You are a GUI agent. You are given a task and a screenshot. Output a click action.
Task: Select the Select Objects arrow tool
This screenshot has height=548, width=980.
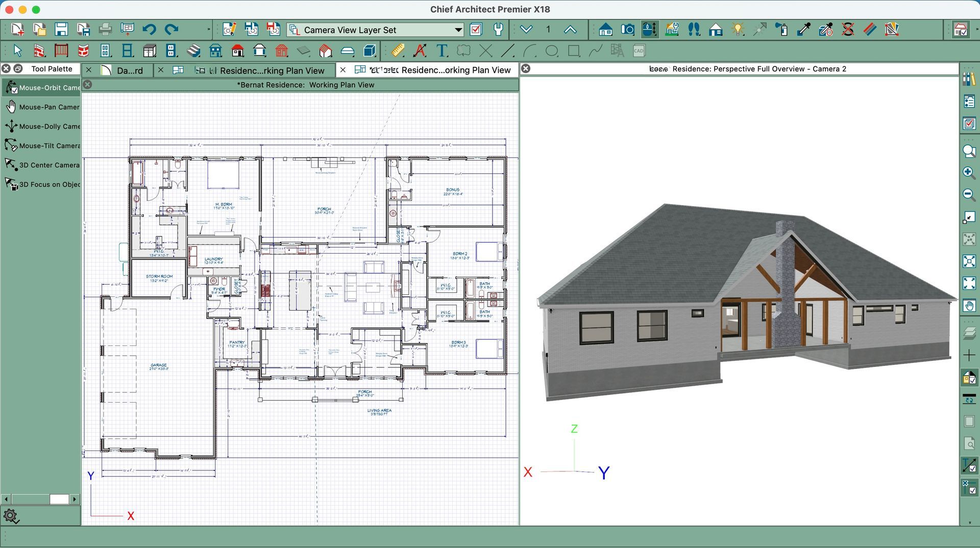pyautogui.click(x=17, y=51)
